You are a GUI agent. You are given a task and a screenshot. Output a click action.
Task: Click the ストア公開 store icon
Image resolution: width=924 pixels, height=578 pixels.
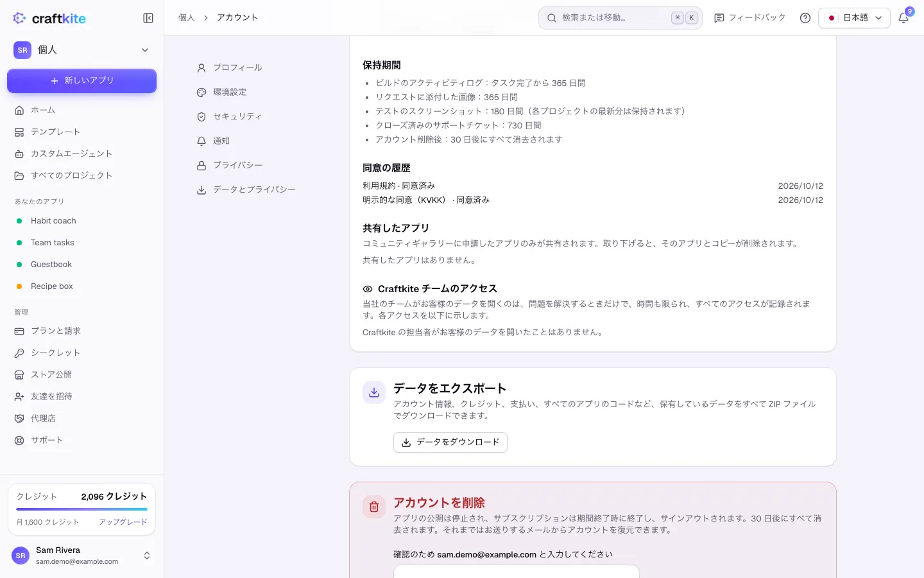click(19, 374)
